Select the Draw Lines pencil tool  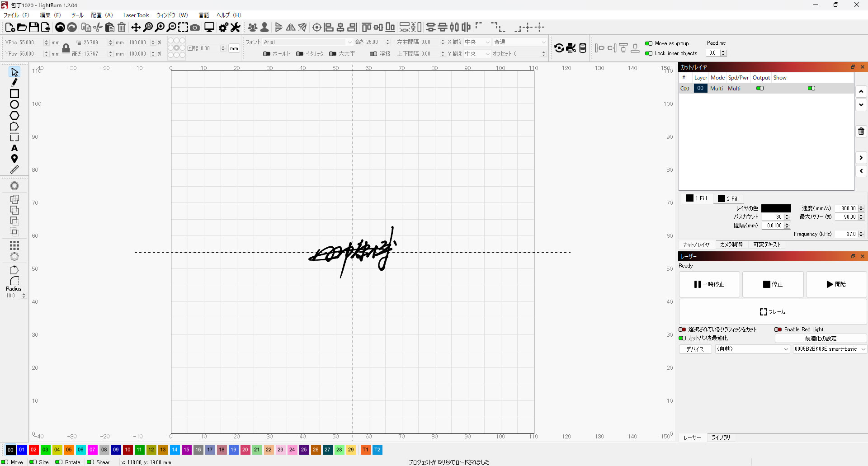tap(14, 83)
